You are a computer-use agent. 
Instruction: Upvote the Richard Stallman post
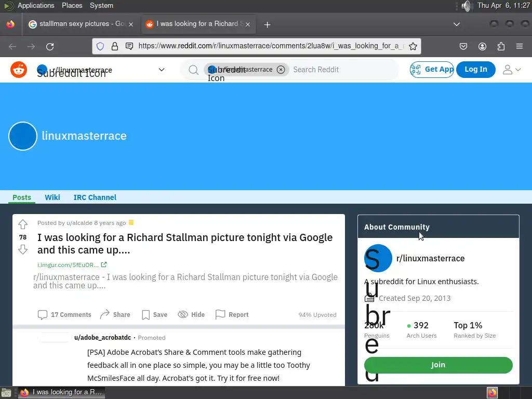[x=23, y=224]
